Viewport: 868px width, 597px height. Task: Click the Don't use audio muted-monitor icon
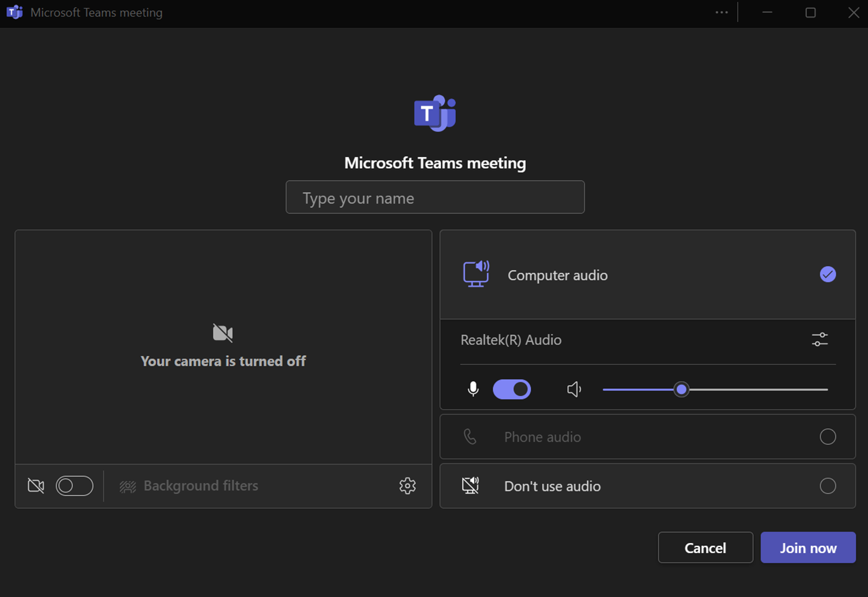coord(470,486)
